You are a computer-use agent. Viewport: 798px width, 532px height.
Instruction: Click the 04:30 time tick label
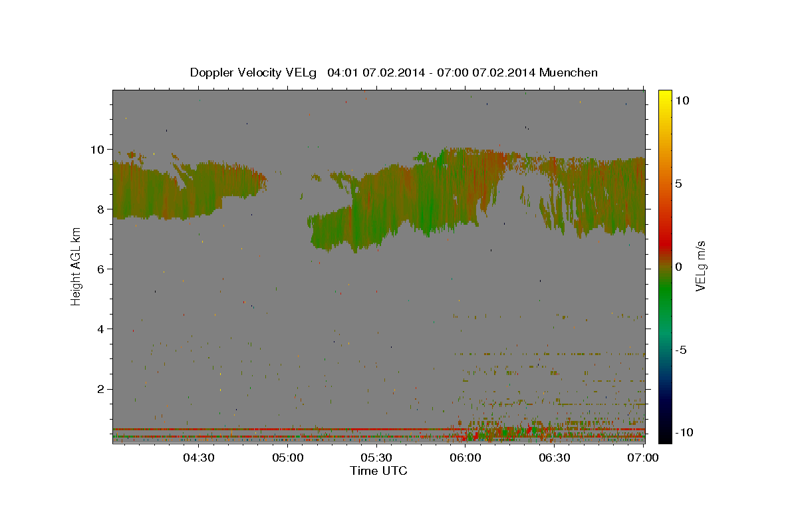[198, 458]
